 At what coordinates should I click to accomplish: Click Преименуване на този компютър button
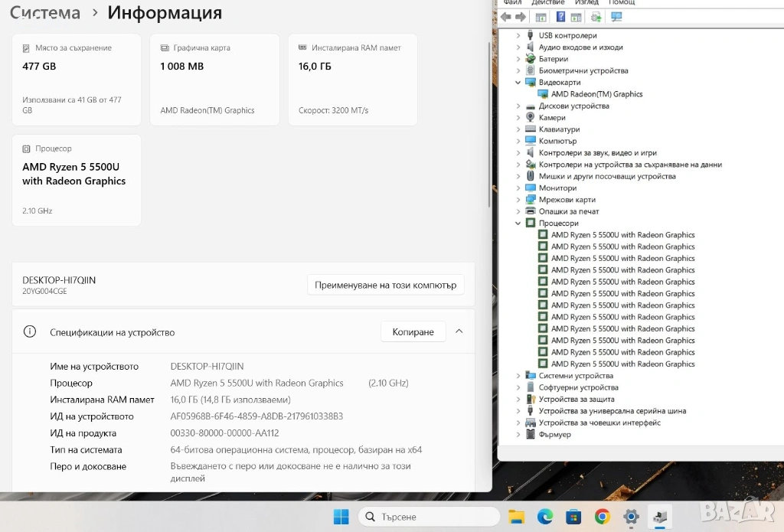pos(385,285)
